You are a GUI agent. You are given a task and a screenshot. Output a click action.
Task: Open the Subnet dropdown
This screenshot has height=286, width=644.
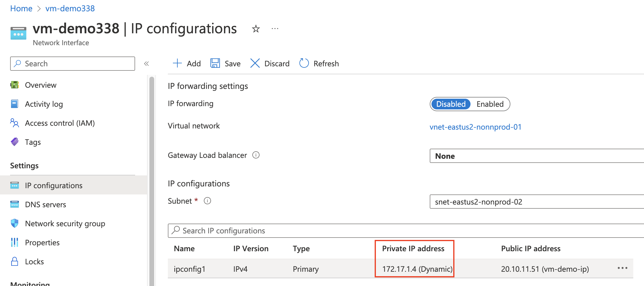pyautogui.click(x=536, y=202)
